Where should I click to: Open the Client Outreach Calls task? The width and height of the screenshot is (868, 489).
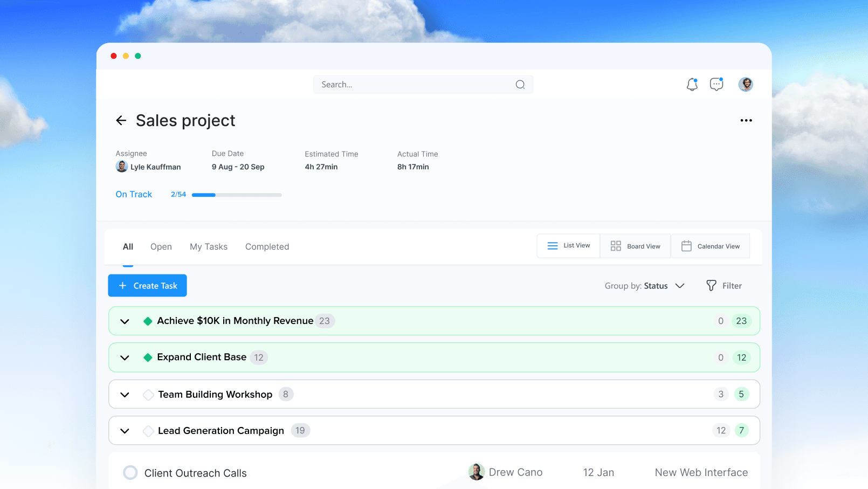(x=196, y=473)
